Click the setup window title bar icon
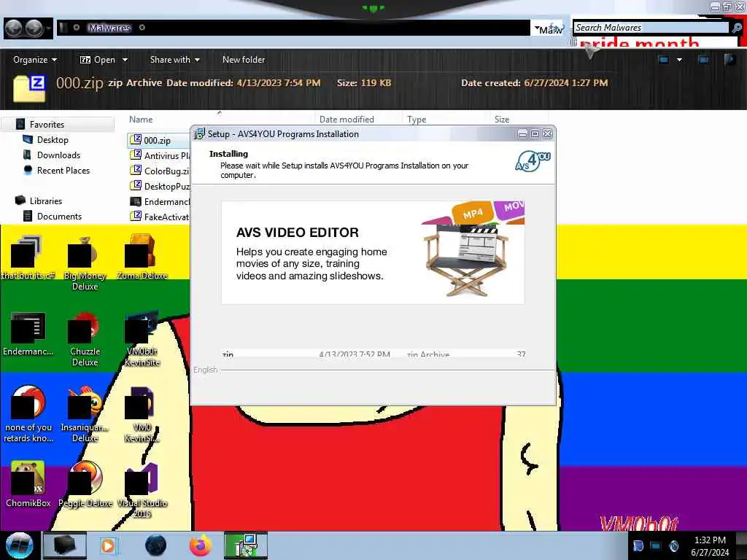Viewport: 747px width, 560px height. click(199, 134)
